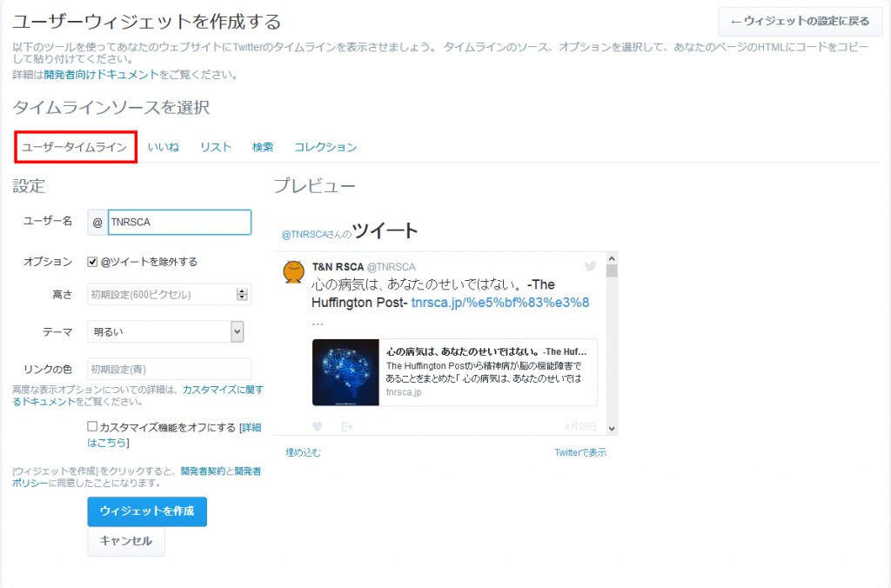Click the 高さ field spinner arrows

pyautogui.click(x=242, y=295)
